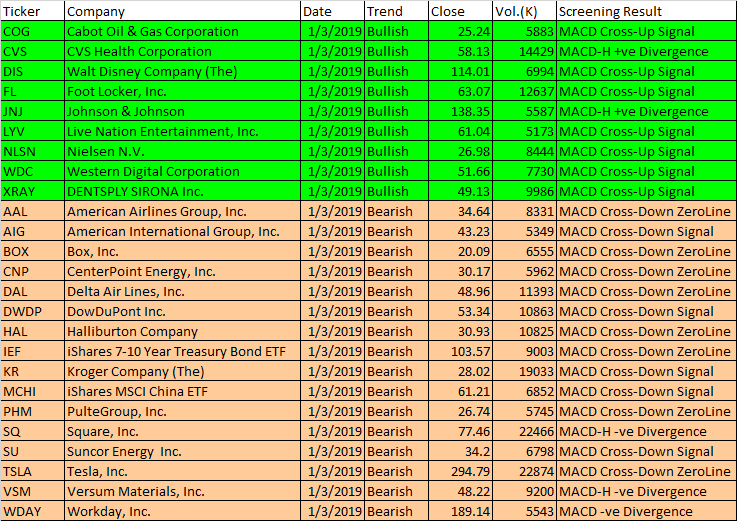Select the DIS ticker cell
The width and height of the screenshot is (737, 521).
pyautogui.click(x=32, y=71)
